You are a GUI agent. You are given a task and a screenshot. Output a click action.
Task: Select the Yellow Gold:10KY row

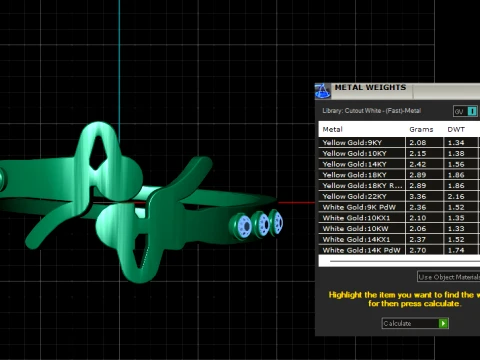pos(399,153)
